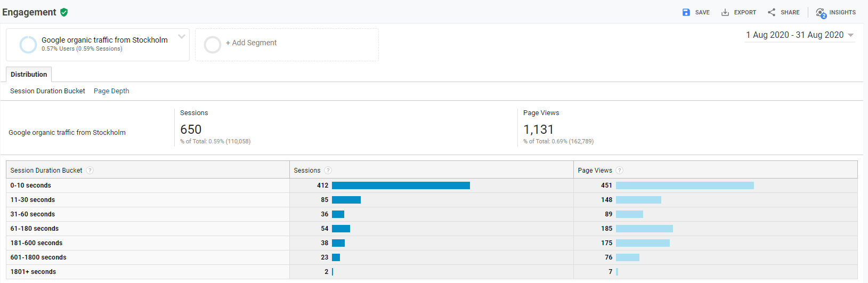
Task: Switch to Session Duration Bucket view
Action: point(47,91)
